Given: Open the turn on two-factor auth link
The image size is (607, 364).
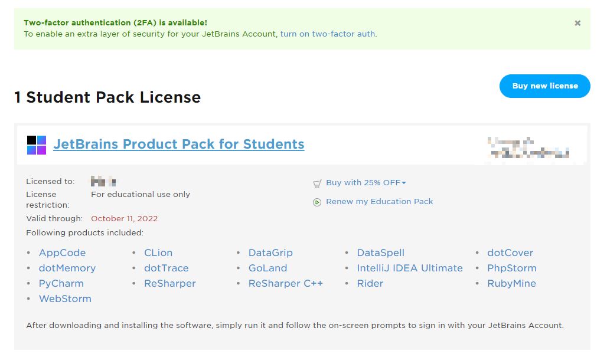Looking at the screenshot, I should (x=328, y=34).
